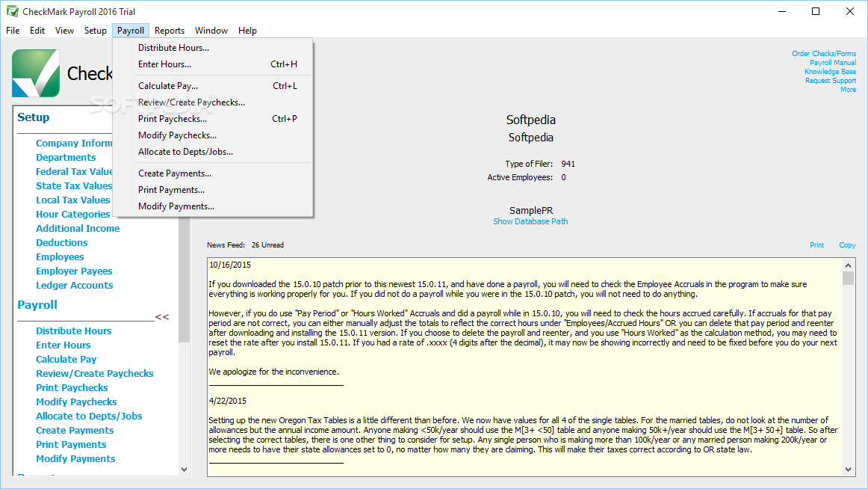Open Departments in the Setup list

66,157
